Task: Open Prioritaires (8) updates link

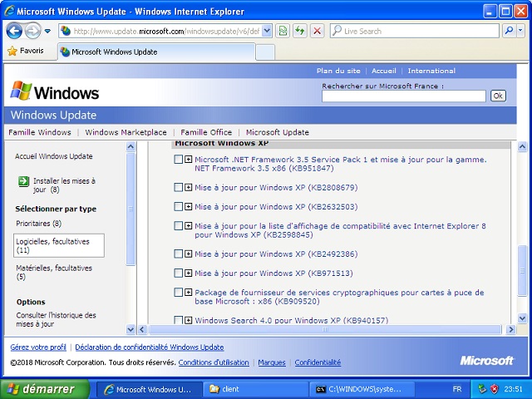Action: (x=38, y=224)
